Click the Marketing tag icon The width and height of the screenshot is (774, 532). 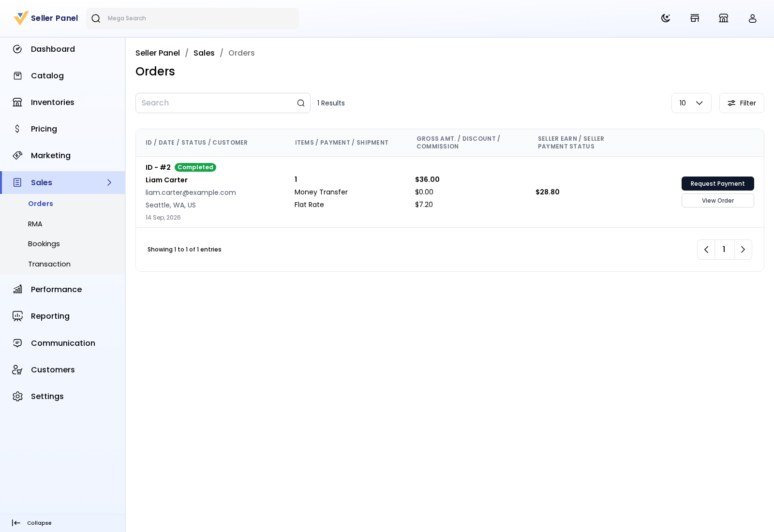[x=17, y=155]
